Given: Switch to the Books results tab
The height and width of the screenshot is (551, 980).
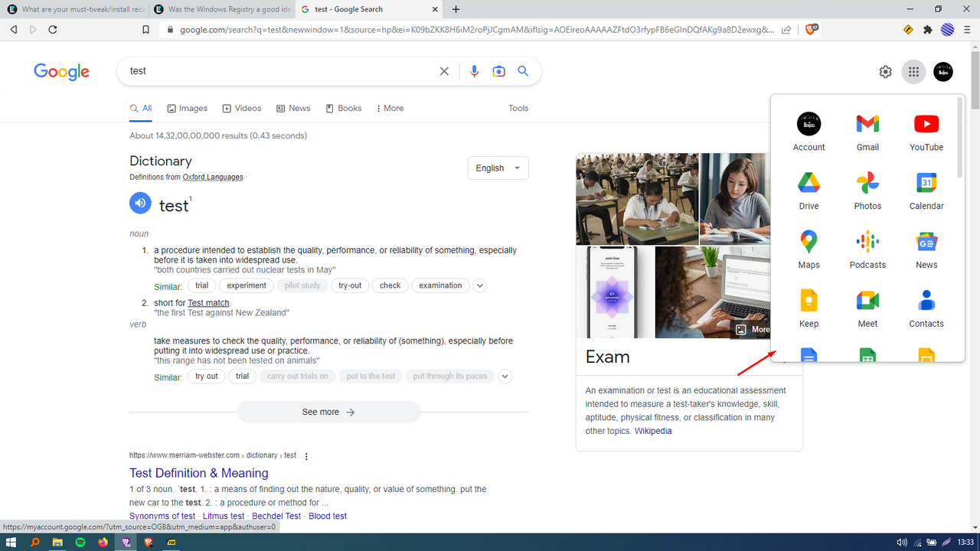Looking at the screenshot, I should coord(344,108).
